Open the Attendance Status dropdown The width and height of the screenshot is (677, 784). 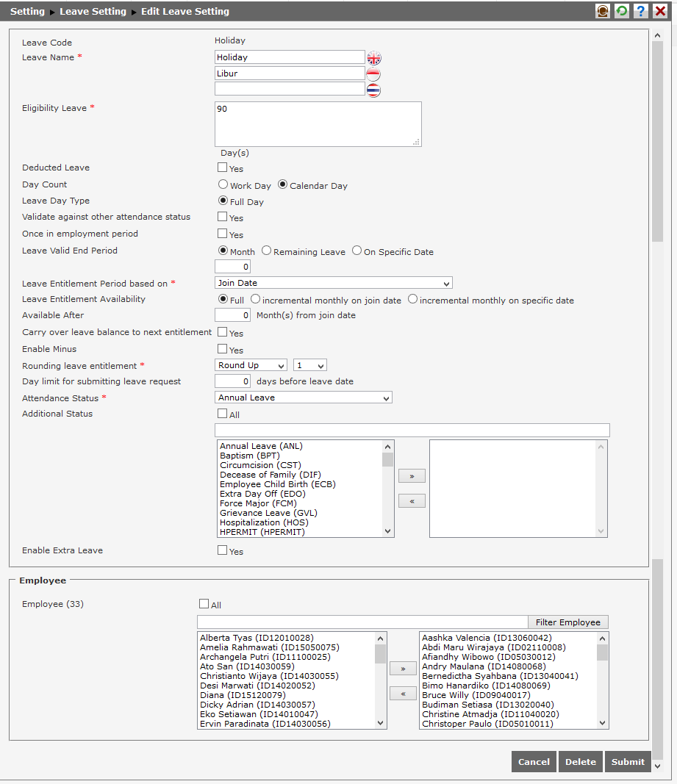[303, 398]
